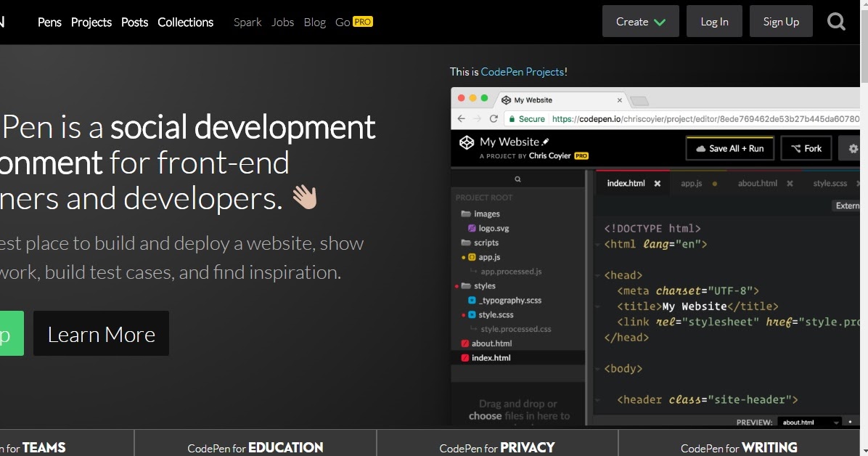The image size is (868, 456).
Task: Select style.processed.css in the file tree
Action: 515,329
